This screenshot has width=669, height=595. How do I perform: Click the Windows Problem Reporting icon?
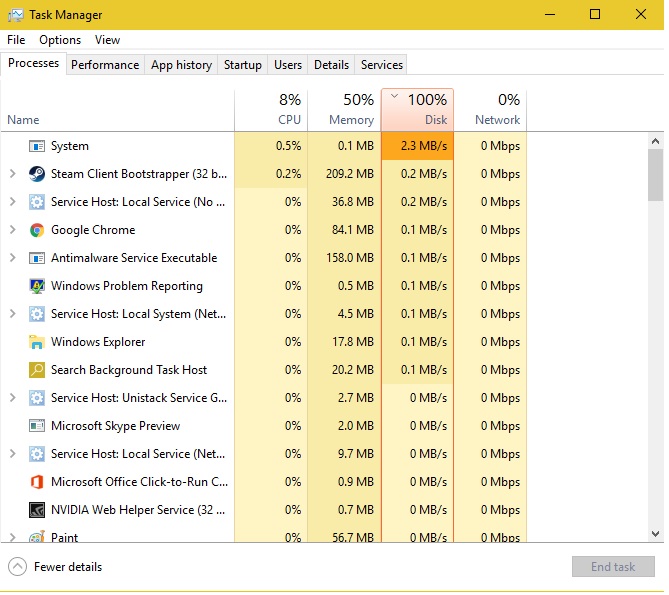coord(37,286)
